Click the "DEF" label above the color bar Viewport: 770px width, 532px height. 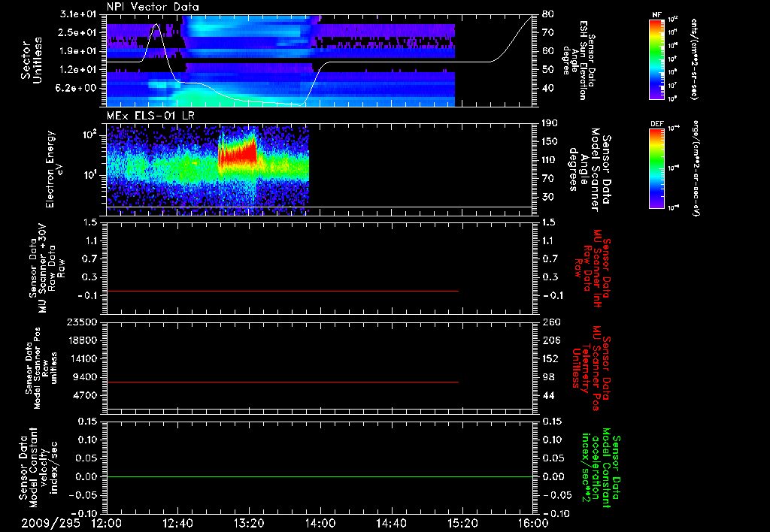point(657,124)
